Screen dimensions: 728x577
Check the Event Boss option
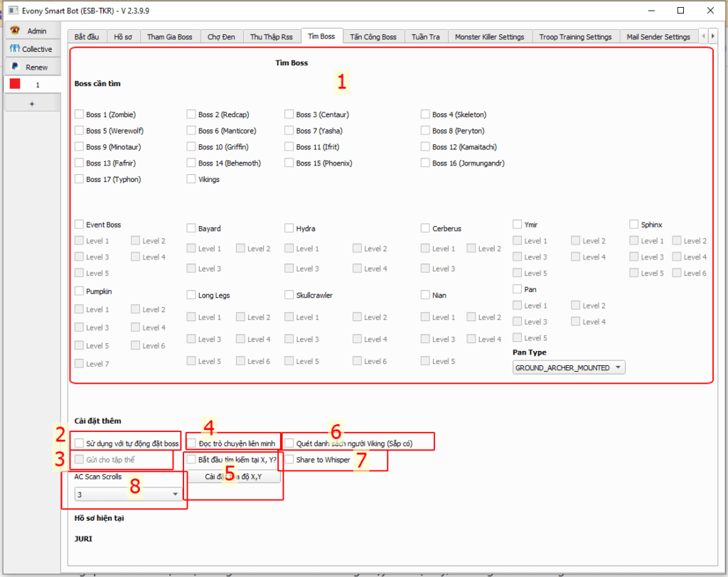point(79,225)
